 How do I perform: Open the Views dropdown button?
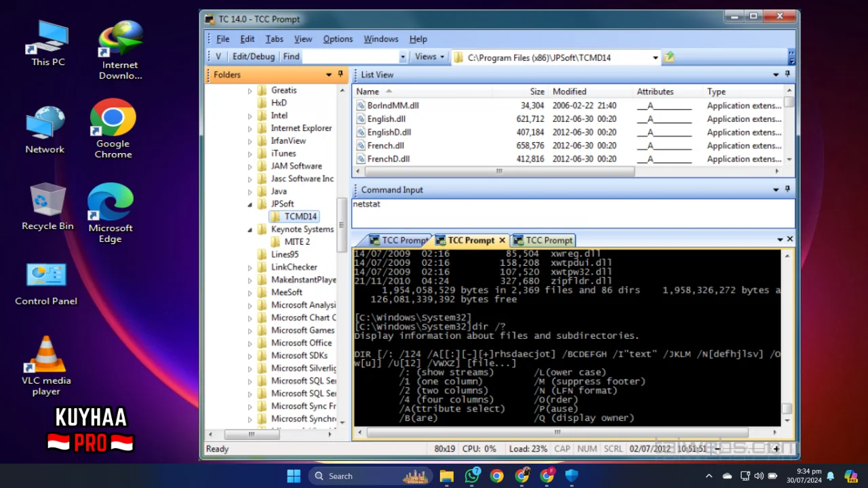429,57
